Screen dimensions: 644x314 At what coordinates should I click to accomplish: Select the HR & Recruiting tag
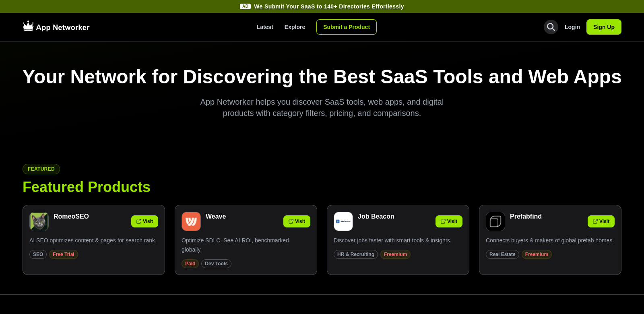(x=356, y=254)
